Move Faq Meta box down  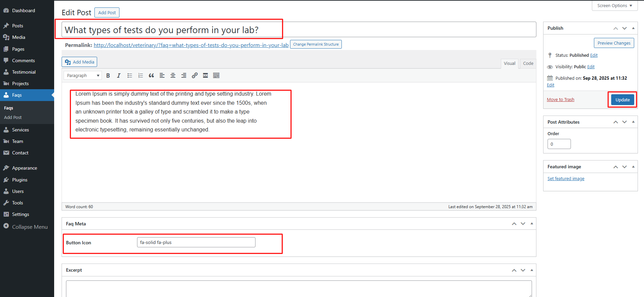(x=523, y=224)
